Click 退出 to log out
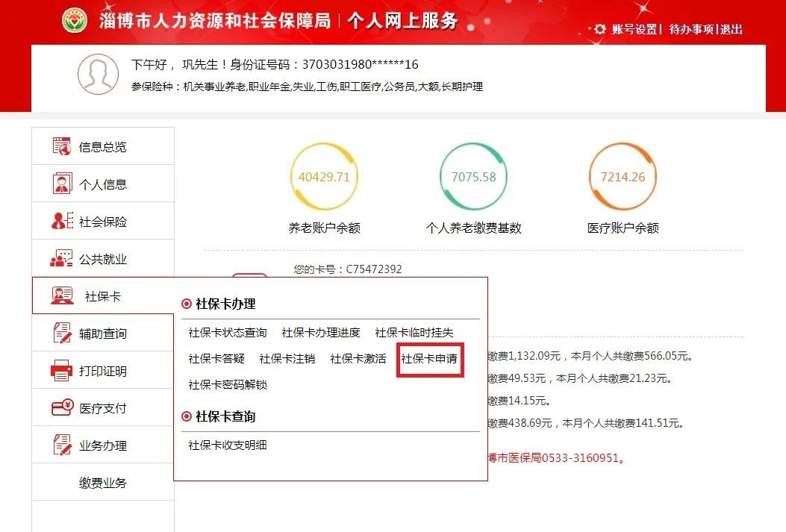Screen dimensions: 786x532 click(x=732, y=29)
